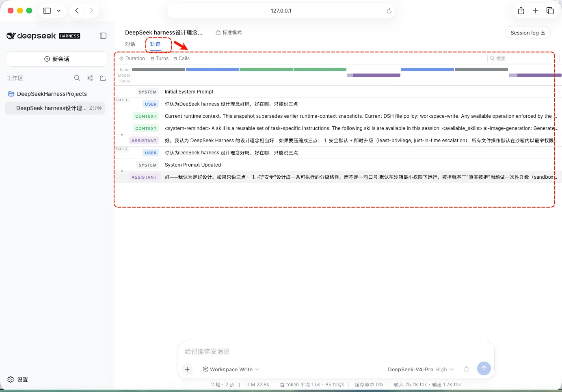Open a new browser tab
This screenshot has height=392, width=562.
[x=536, y=11]
